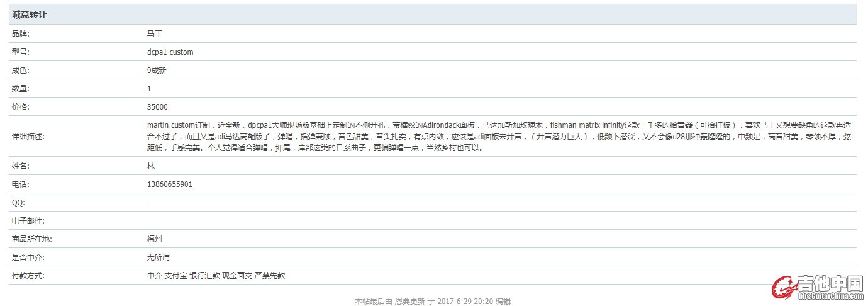Click the payment methods text 中介 支付宝 银行汇款
Image resolution: width=868 pixels, height=306 pixels.
pyautogui.click(x=216, y=276)
